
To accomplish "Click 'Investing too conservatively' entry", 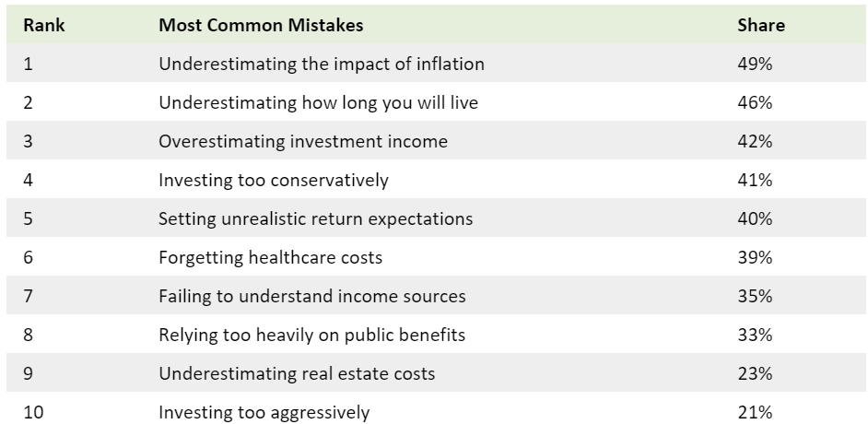I will [273, 181].
